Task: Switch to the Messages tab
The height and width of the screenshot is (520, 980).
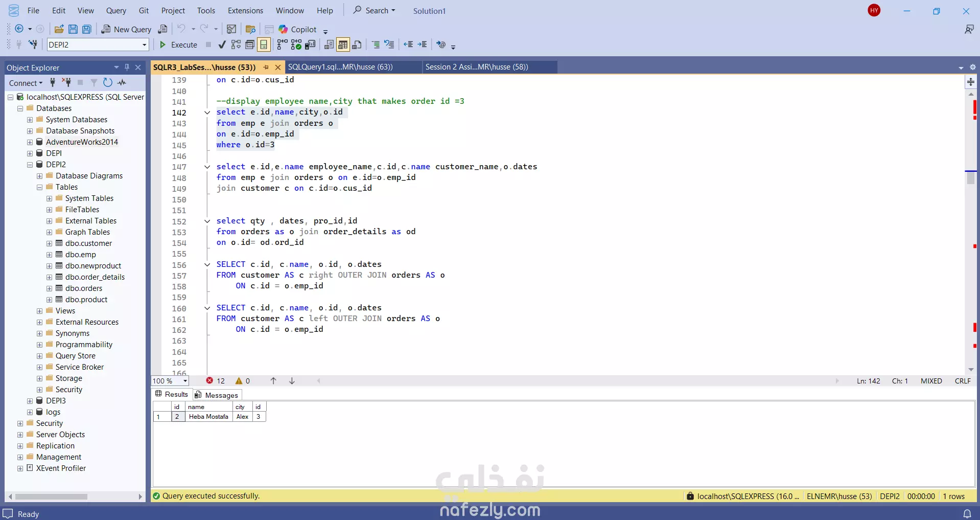Action: click(x=217, y=395)
